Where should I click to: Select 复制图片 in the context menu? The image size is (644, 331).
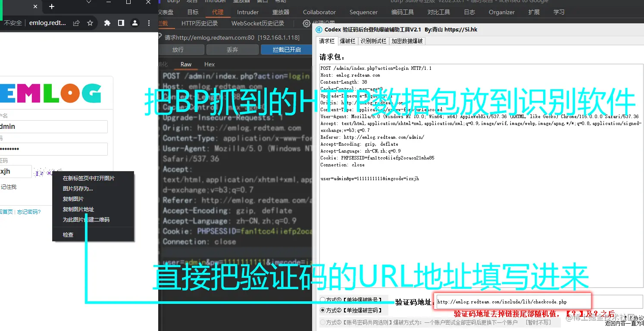coord(73,199)
